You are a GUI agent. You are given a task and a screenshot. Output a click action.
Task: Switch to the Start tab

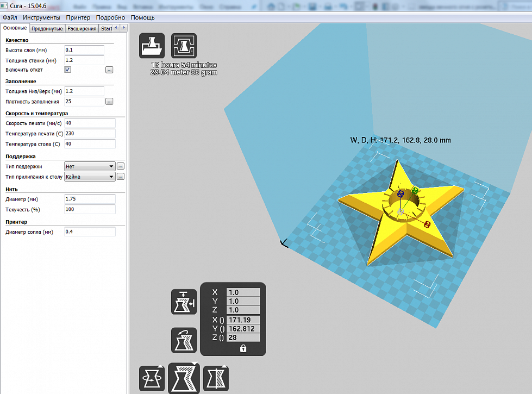click(x=106, y=28)
